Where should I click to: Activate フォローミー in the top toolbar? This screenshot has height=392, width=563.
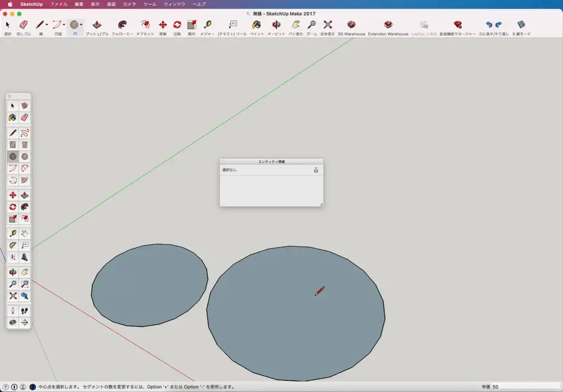coord(122,24)
